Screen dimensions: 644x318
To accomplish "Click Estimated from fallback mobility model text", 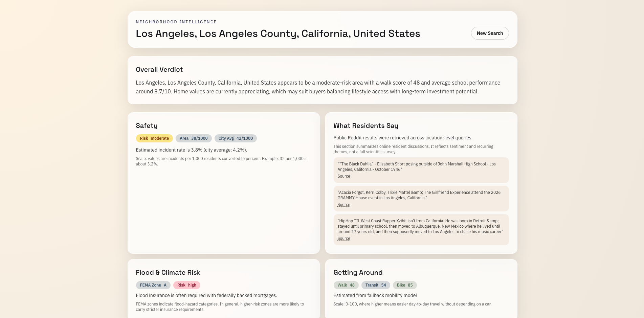I will [x=375, y=295].
